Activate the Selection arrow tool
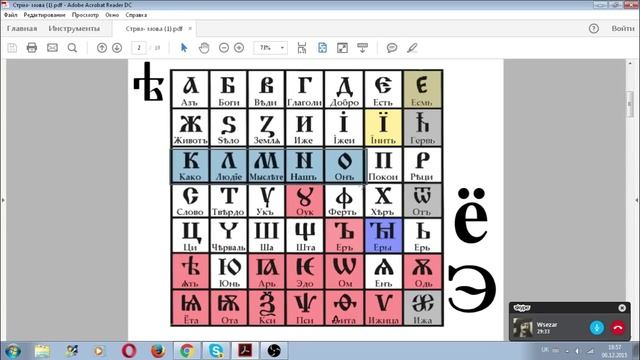 (184, 48)
